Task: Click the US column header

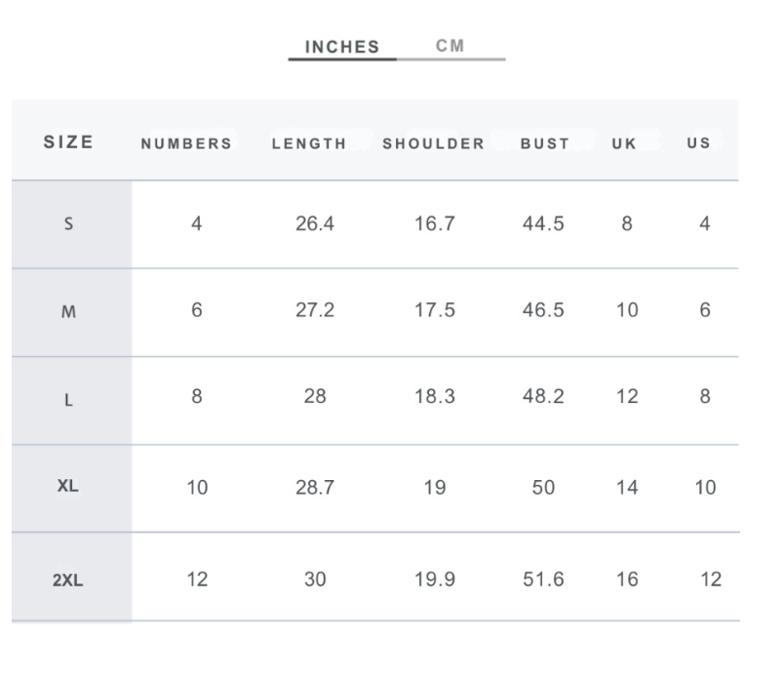Action: pyautogui.click(x=698, y=143)
